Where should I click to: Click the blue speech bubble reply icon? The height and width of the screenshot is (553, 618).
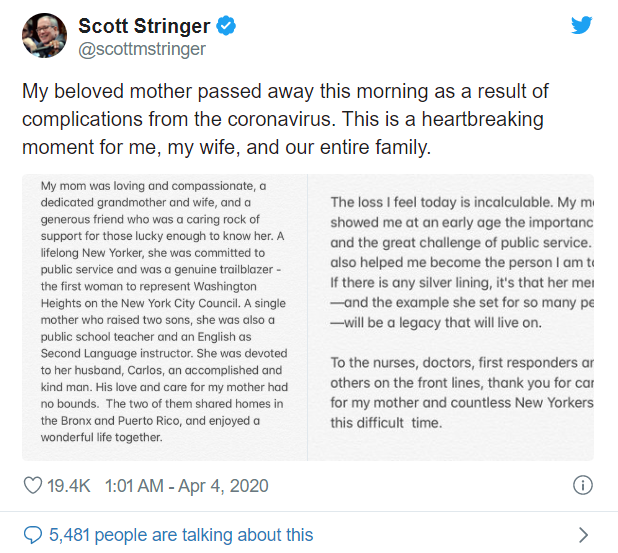click(32, 534)
